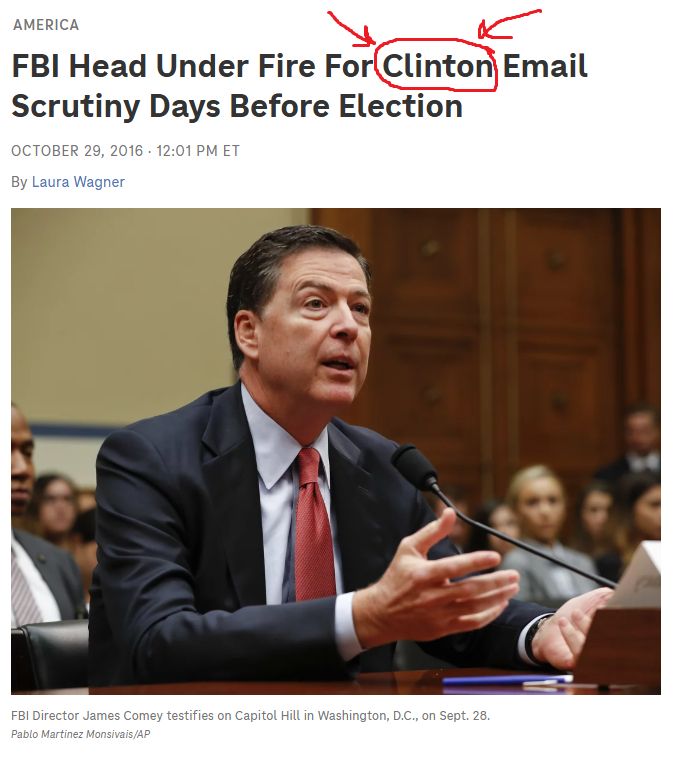This screenshot has height=759, width=683.
Task: Select the word Election in the headline
Action: tap(401, 106)
